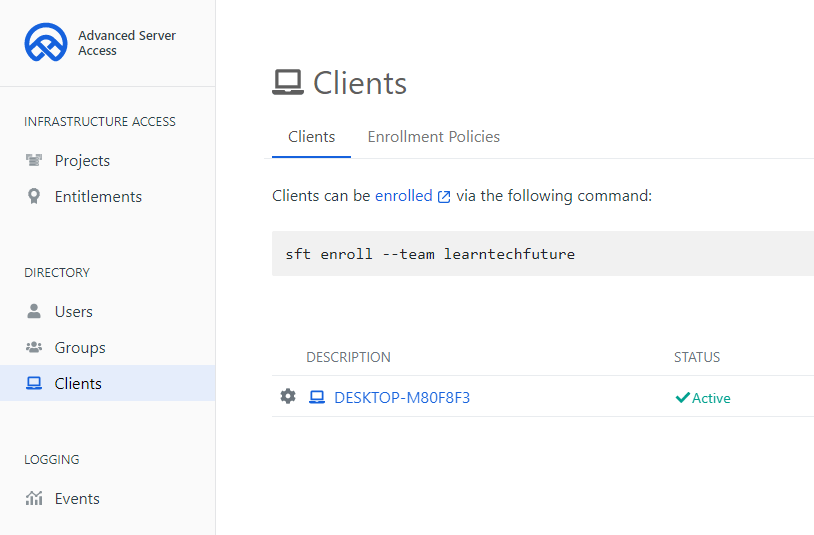This screenshot has height=535, width=814.
Task: Select the Entitlements pin icon
Action: pyautogui.click(x=34, y=197)
